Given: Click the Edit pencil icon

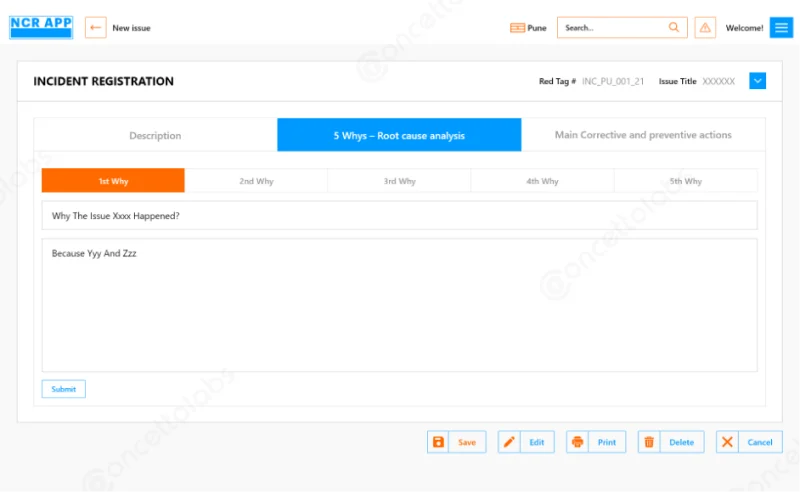Looking at the screenshot, I should click(509, 442).
